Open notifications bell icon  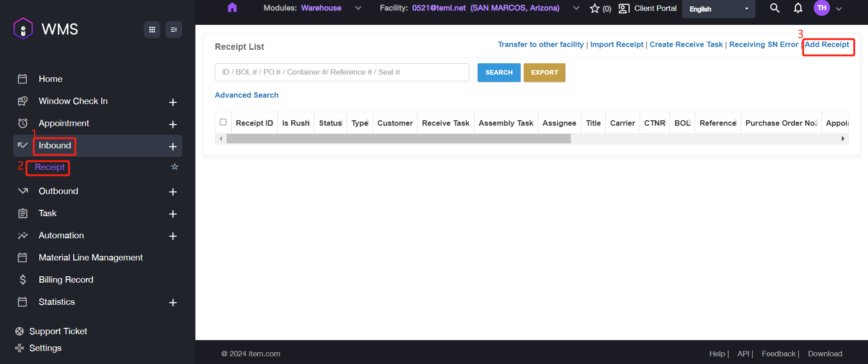tap(798, 8)
